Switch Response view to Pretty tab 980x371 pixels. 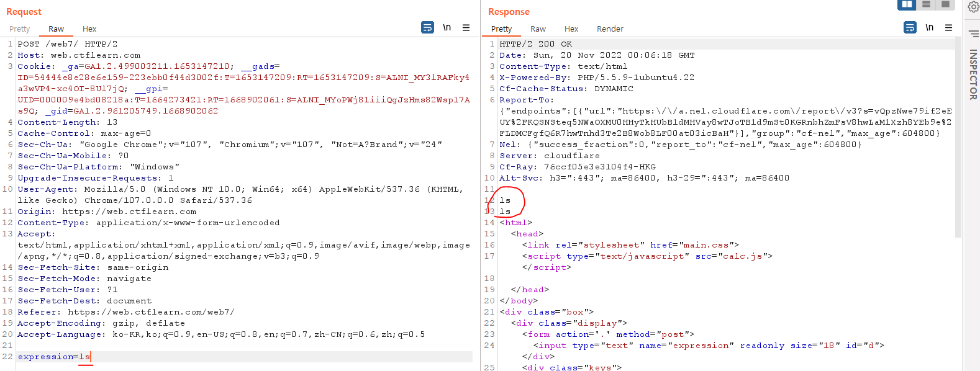501,29
